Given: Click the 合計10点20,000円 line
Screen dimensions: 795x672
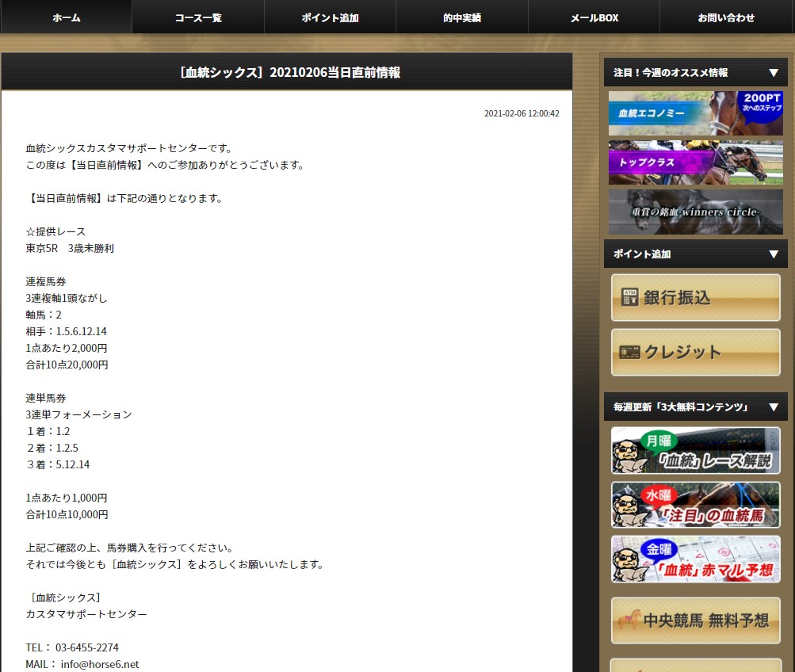Looking at the screenshot, I should [x=67, y=365].
